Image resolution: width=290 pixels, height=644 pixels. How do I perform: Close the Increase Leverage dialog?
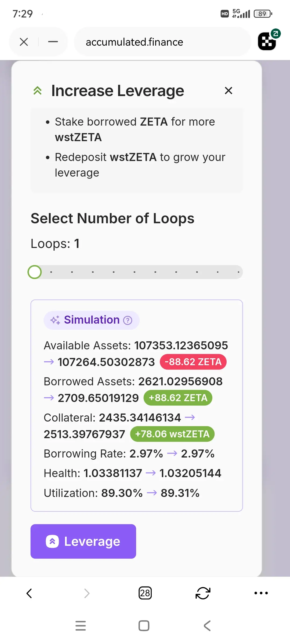click(228, 91)
